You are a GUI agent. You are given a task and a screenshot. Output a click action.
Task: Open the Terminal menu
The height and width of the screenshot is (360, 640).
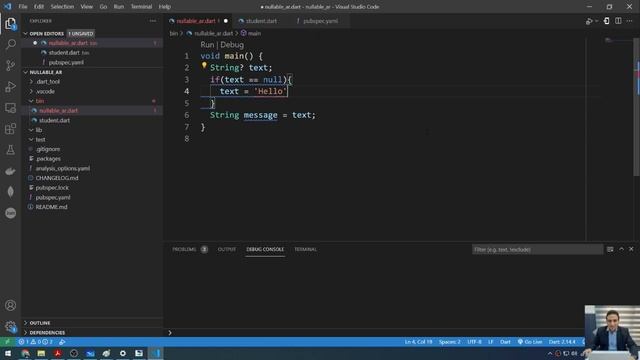click(x=141, y=7)
